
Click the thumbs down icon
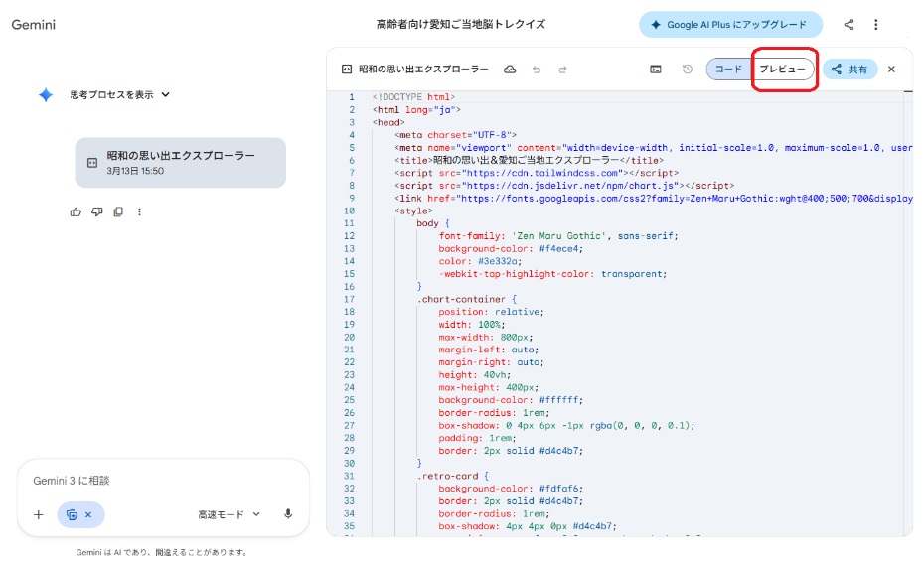[x=96, y=211]
